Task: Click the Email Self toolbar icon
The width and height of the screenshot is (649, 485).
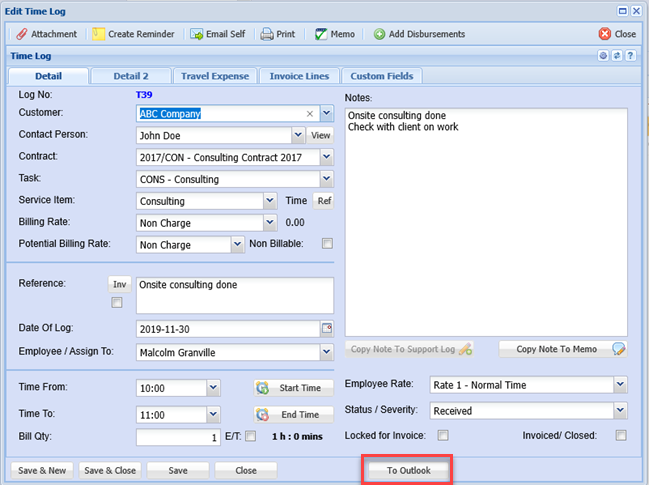Action: (x=217, y=34)
